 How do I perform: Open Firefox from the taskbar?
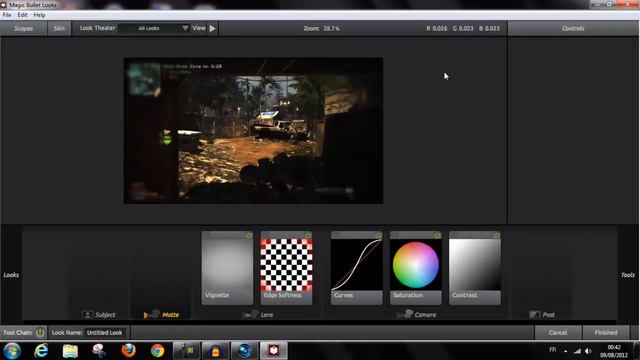(x=129, y=351)
